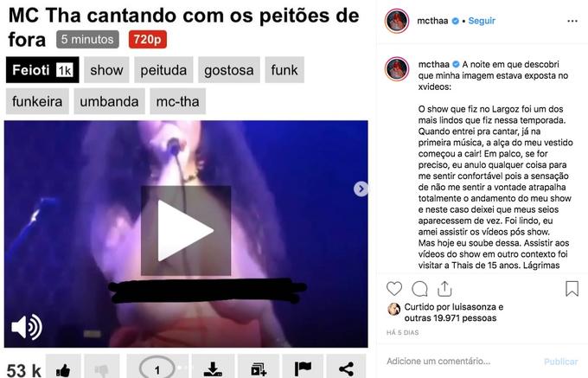Go to next image with carousel arrow

click(x=361, y=189)
